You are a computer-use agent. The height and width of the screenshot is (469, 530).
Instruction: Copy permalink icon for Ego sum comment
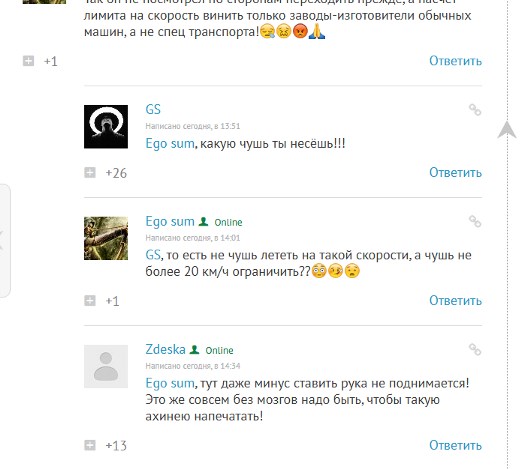click(x=475, y=221)
